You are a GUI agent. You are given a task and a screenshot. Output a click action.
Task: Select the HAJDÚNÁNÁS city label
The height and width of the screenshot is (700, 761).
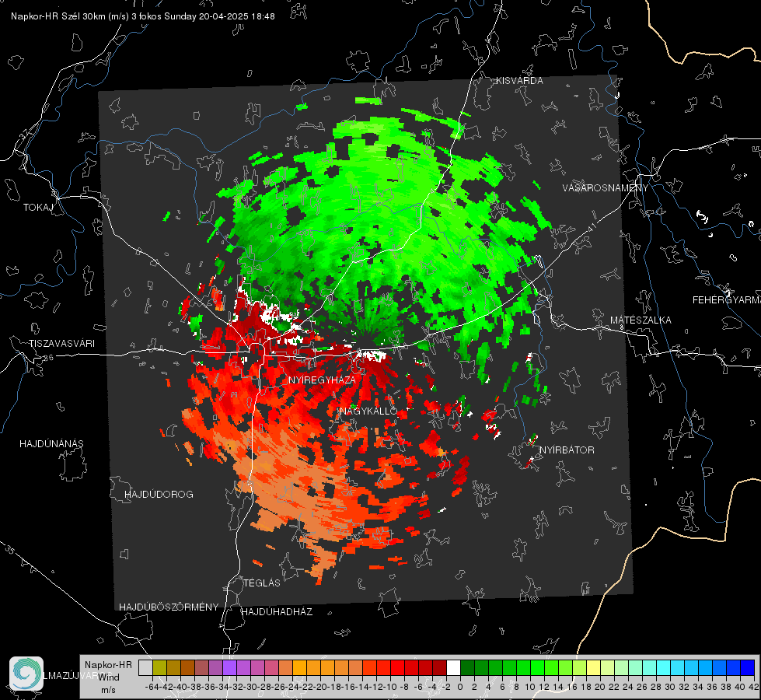click(x=51, y=443)
